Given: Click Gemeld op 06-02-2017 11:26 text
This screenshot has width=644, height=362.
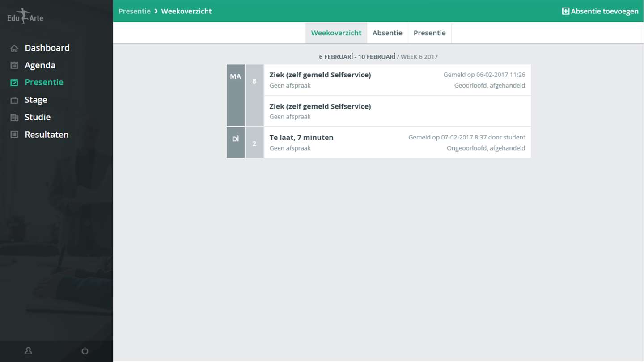Looking at the screenshot, I should (x=484, y=75).
